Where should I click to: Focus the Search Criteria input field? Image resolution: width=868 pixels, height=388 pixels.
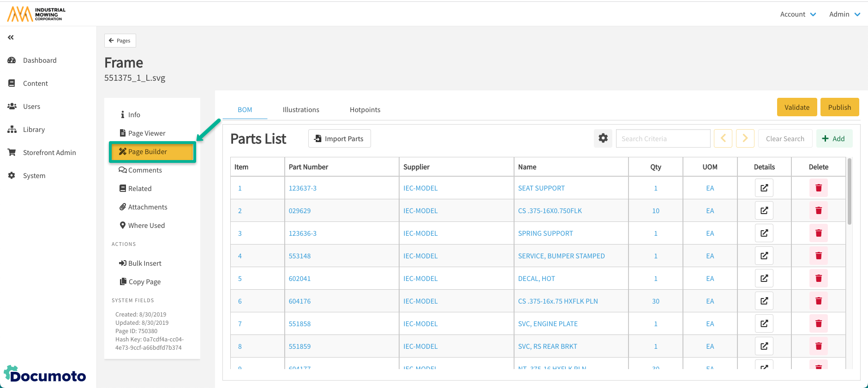pyautogui.click(x=663, y=138)
